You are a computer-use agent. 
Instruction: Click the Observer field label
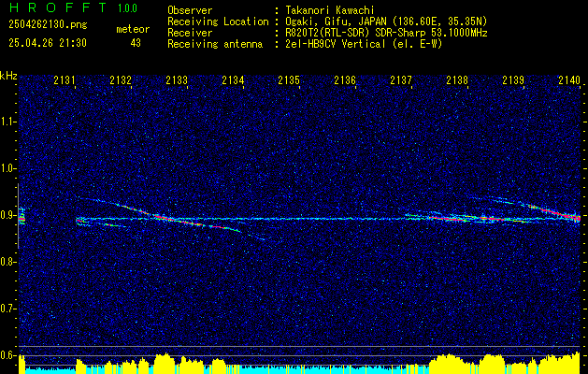(x=190, y=10)
